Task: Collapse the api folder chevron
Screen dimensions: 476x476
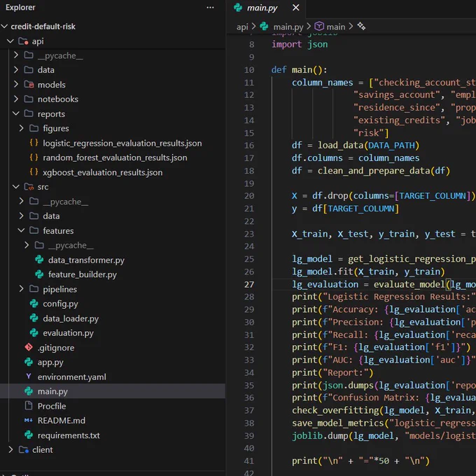Action: 10,41
